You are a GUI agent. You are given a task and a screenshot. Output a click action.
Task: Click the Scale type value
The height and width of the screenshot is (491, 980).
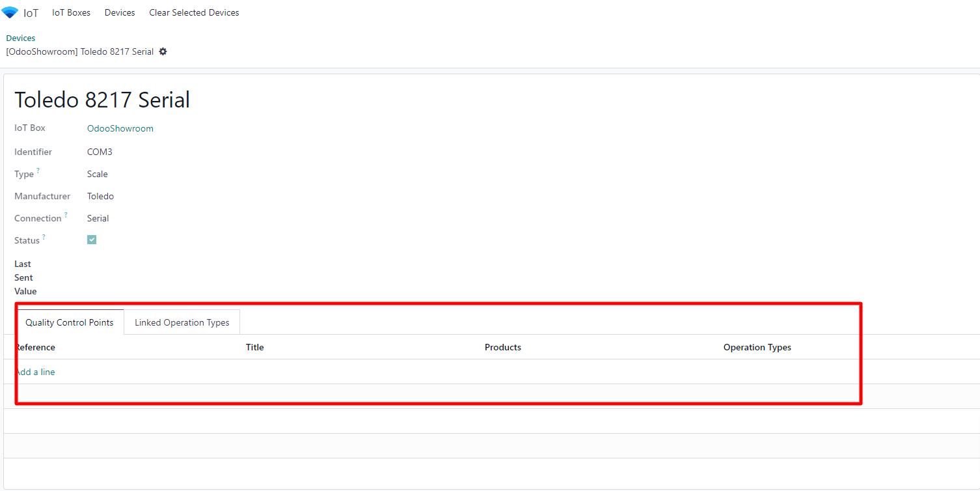98,174
